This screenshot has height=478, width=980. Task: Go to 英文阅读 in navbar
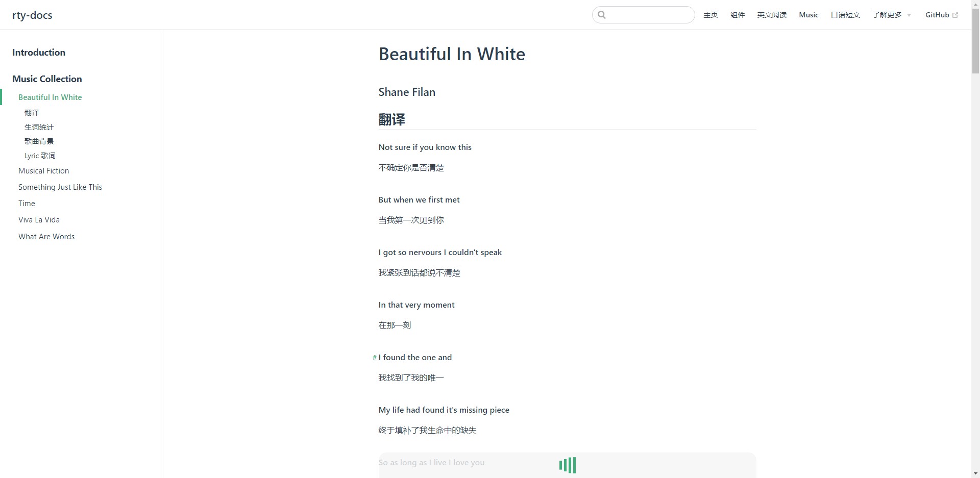[x=772, y=15]
